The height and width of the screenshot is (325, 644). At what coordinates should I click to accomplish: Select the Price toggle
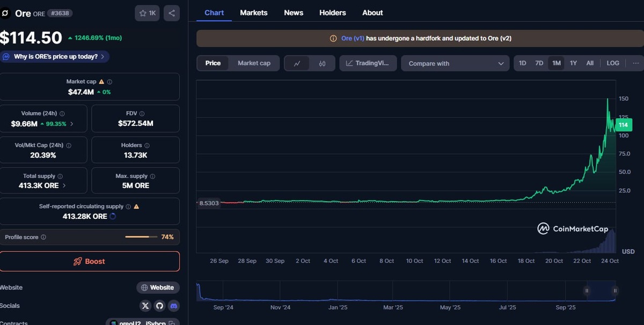[213, 63]
